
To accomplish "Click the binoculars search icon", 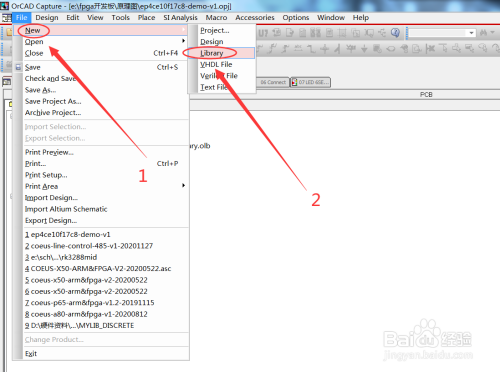I will coord(483,33).
